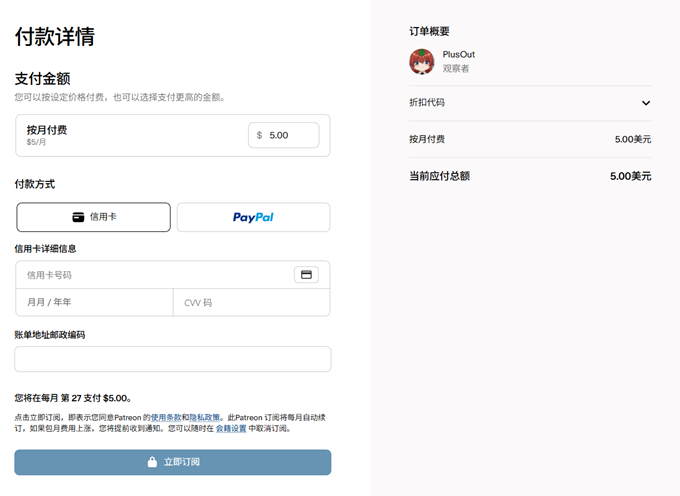
Task: Click the PlusOut creator avatar
Action: pos(422,62)
